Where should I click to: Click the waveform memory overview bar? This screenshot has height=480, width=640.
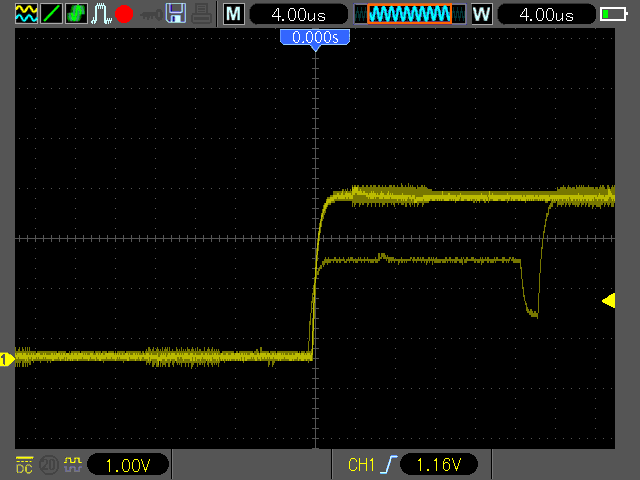coord(409,14)
